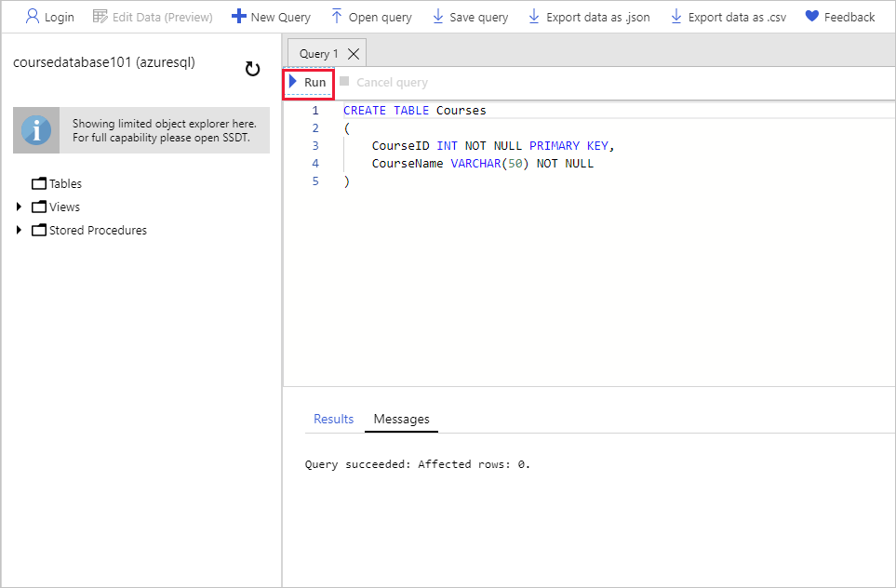Click the Feedback heart icon
The image size is (896, 588).
tap(812, 16)
